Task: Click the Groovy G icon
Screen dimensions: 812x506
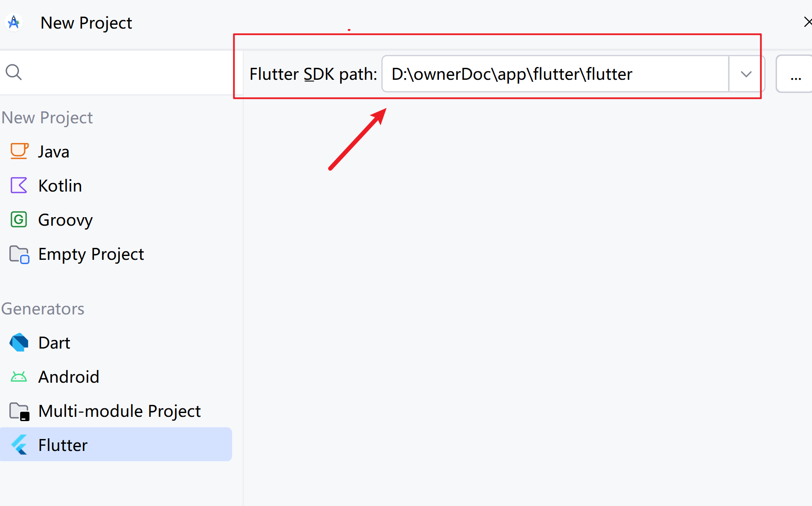Action: (x=19, y=220)
